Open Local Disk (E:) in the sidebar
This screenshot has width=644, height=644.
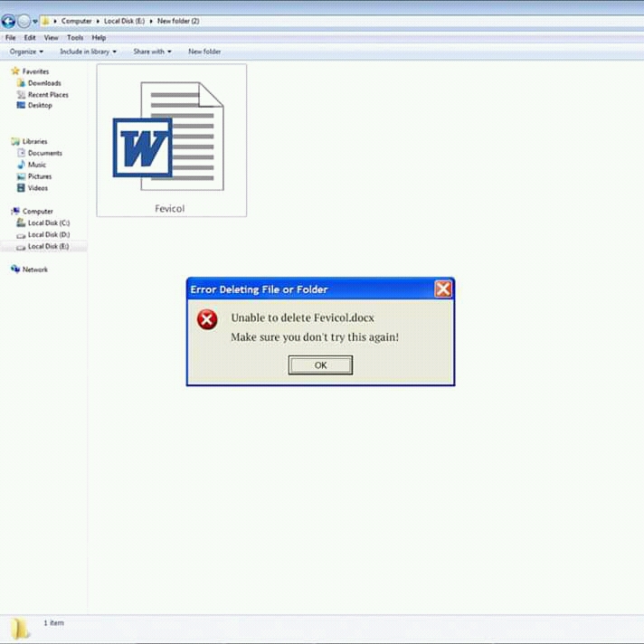(x=48, y=246)
